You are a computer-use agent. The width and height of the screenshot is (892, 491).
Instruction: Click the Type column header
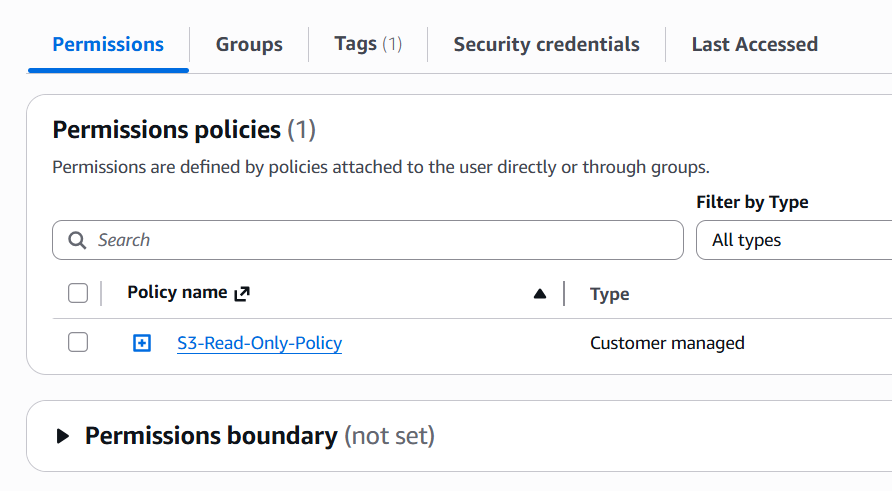coord(609,294)
